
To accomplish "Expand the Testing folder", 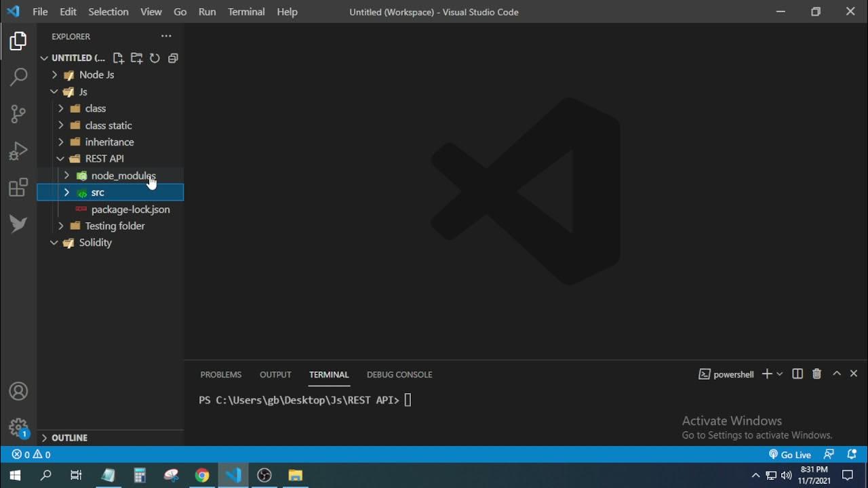I will [110, 226].
